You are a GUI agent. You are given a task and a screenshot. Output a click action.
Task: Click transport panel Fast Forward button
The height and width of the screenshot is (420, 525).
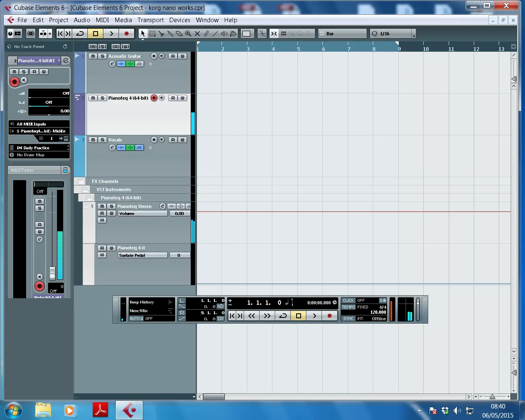[267, 315]
